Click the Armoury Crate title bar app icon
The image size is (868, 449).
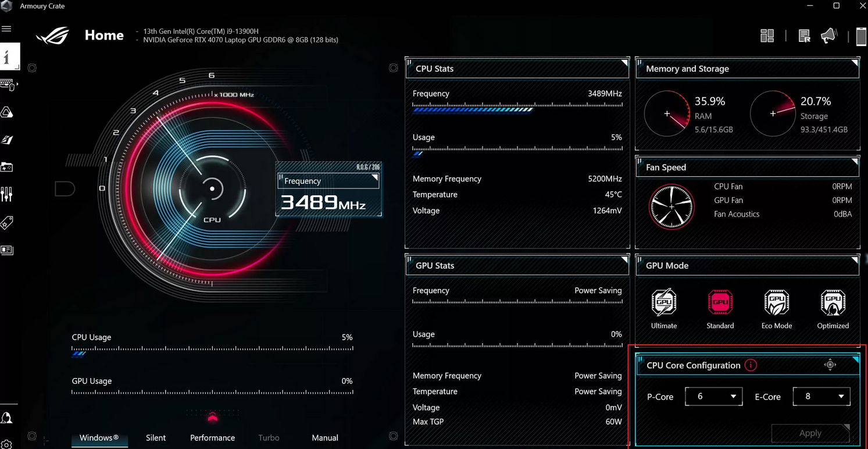tap(6, 6)
